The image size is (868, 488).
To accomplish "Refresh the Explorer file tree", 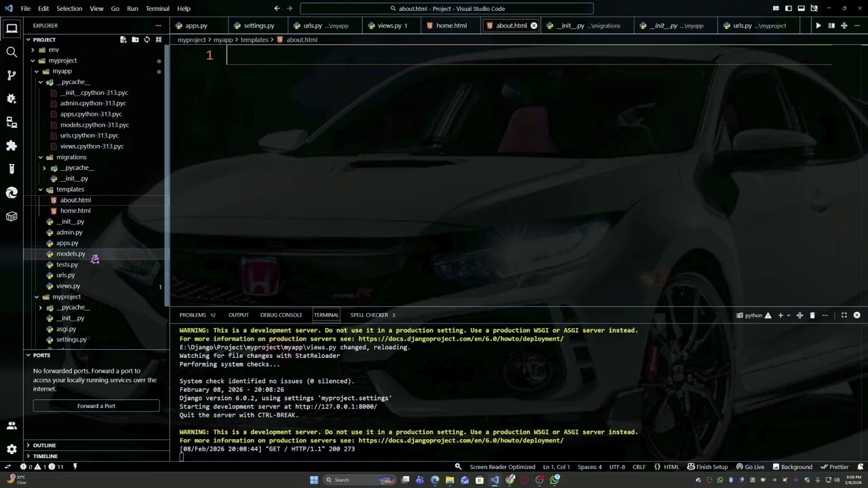I will pos(146,39).
